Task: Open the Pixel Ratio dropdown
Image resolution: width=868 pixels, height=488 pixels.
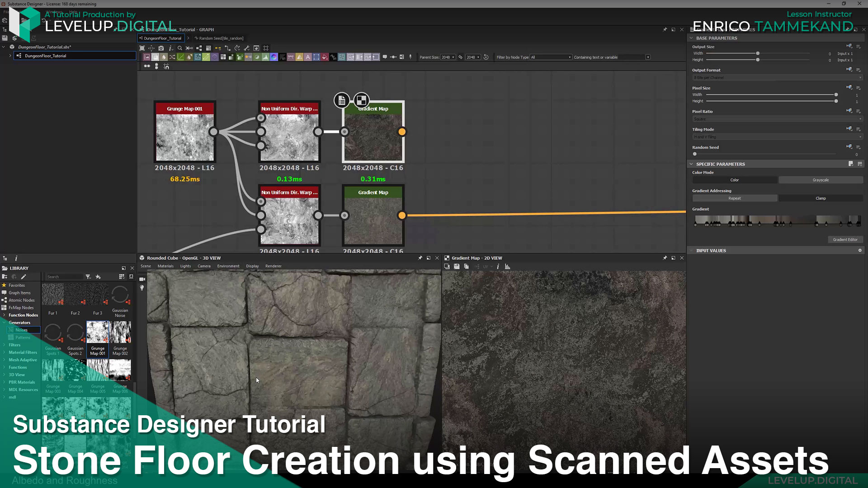Action: pyautogui.click(x=778, y=119)
